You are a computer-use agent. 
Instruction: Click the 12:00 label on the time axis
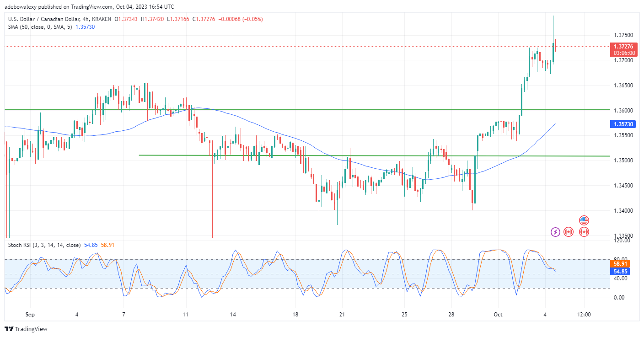click(584, 315)
